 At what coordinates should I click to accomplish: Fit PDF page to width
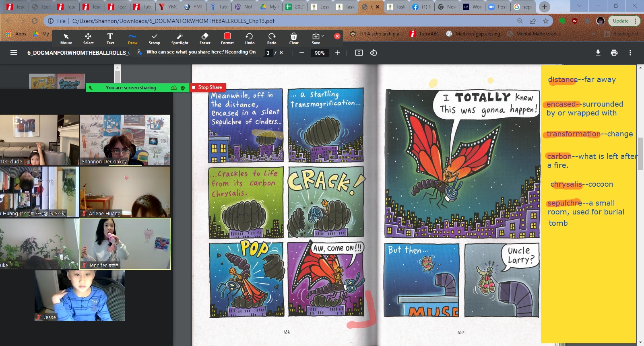359,53
